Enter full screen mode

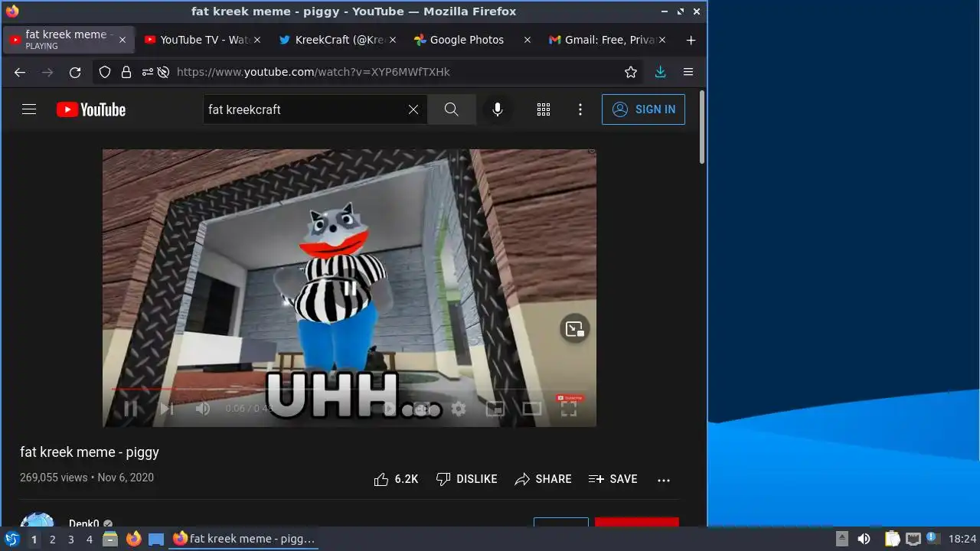(569, 409)
